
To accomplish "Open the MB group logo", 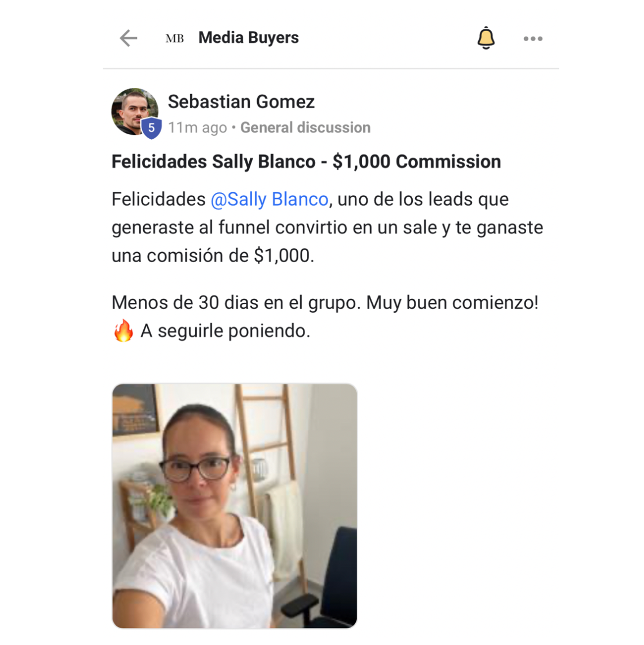I will (x=175, y=39).
